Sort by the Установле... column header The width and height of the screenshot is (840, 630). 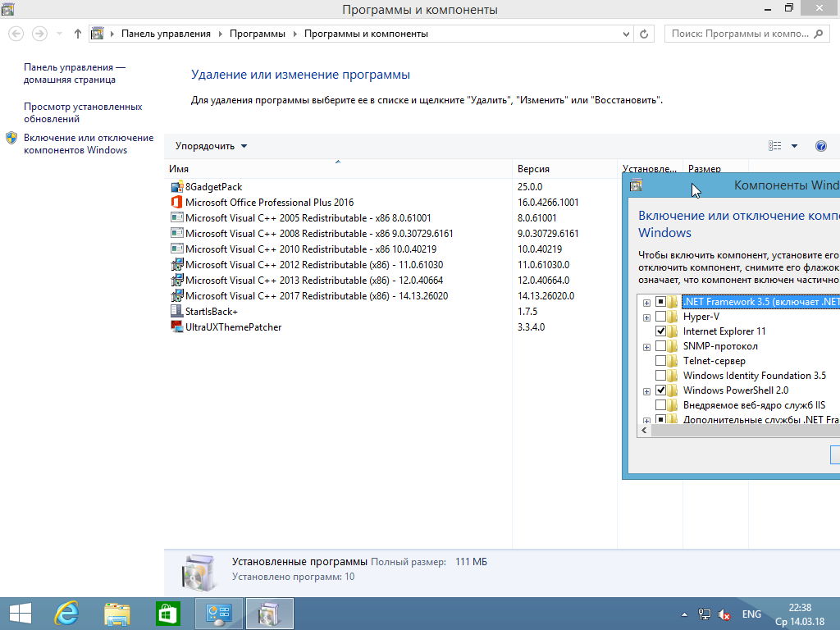point(650,165)
